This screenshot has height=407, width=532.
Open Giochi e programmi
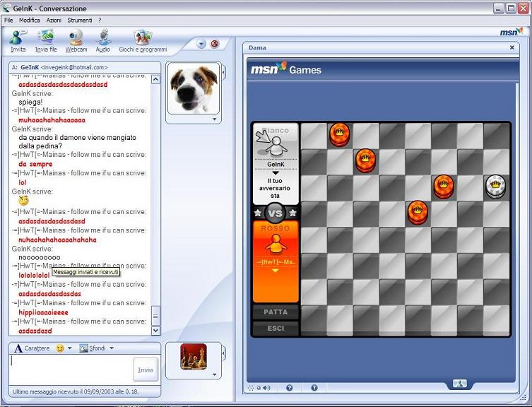143,41
